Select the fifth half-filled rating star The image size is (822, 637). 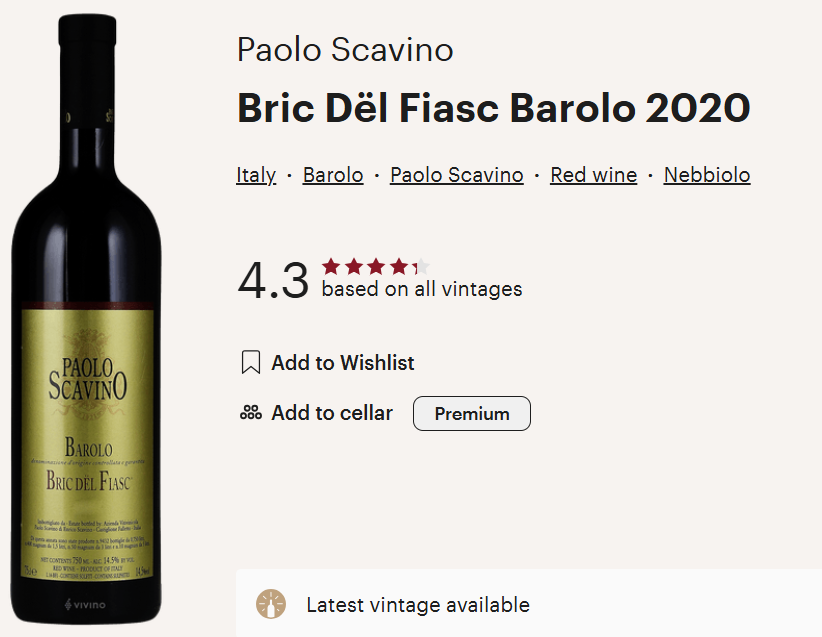pos(421,266)
